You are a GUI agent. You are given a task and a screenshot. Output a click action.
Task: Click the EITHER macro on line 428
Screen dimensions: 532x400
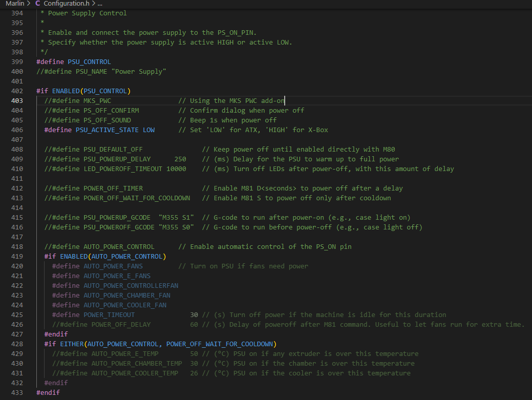(x=72, y=344)
